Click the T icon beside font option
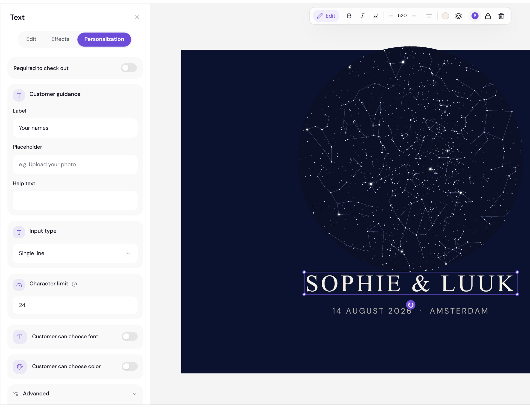 20,337
